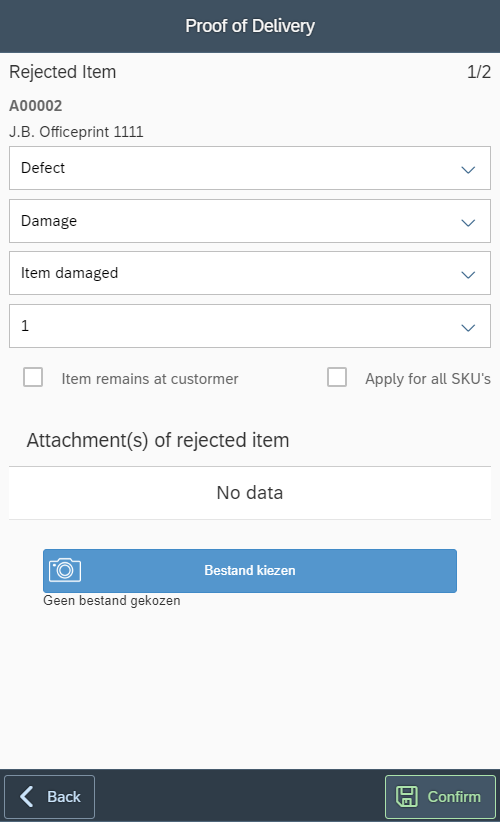Click chevron arrow of Defect field

[468, 169]
